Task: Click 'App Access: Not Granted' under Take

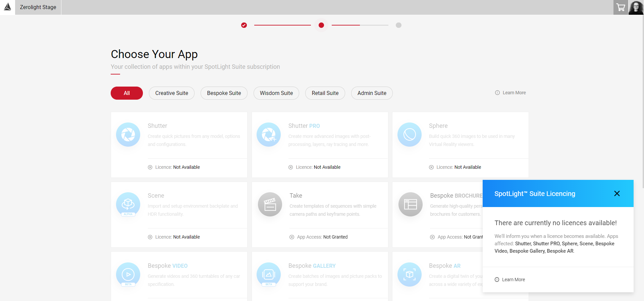Action: pyautogui.click(x=322, y=237)
